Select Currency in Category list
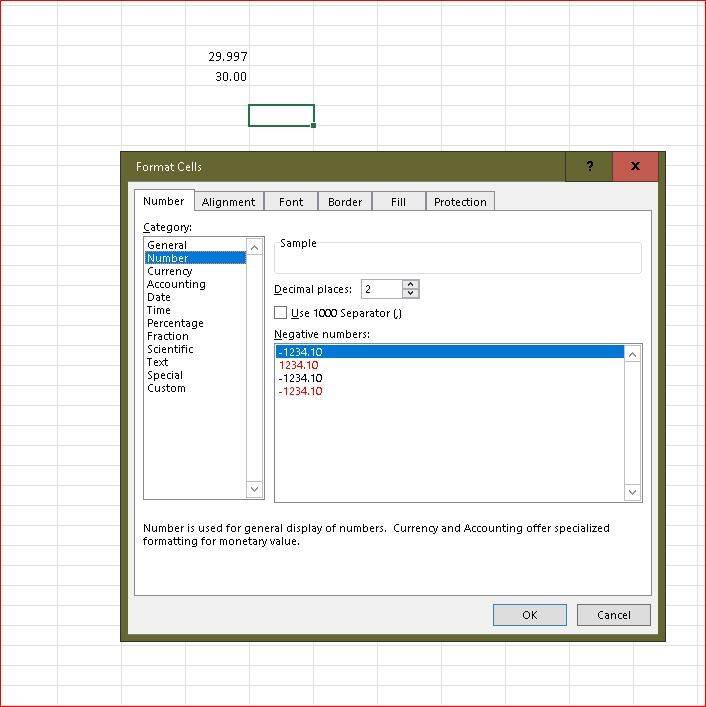Image resolution: width=706 pixels, height=707 pixels. pos(169,271)
